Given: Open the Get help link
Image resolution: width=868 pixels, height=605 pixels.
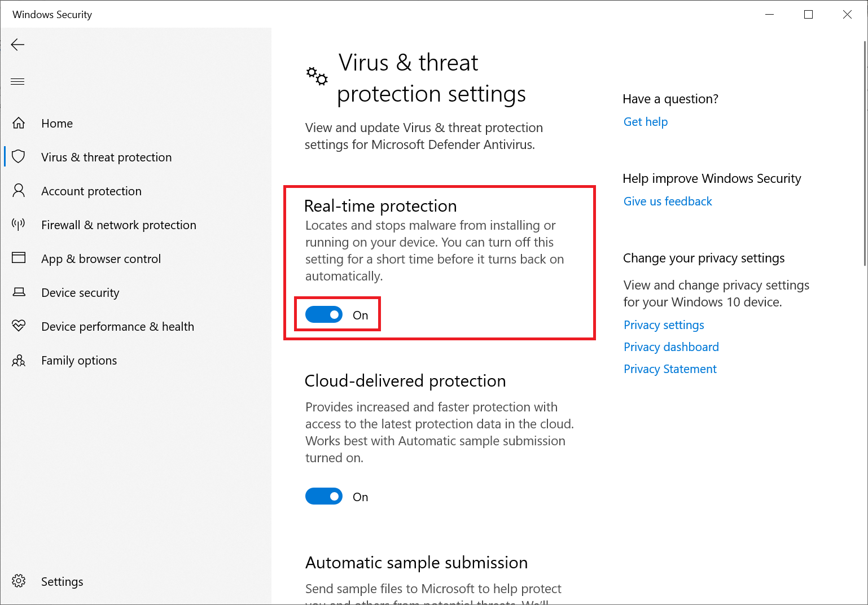Looking at the screenshot, I should click(x=645, y=122).
